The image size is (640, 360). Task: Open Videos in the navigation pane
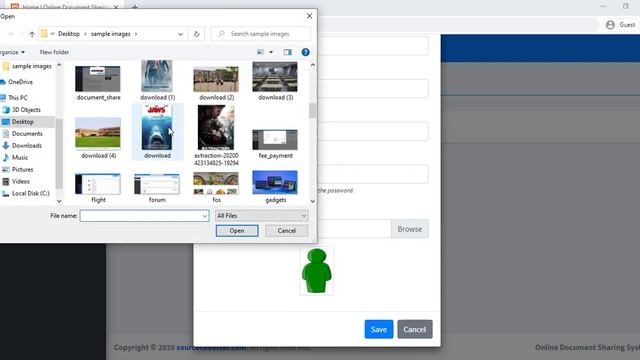click(20, 181)
